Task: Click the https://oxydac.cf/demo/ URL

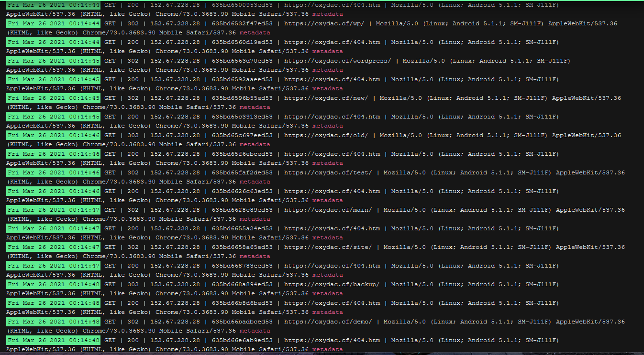Action: coord(328,322)
